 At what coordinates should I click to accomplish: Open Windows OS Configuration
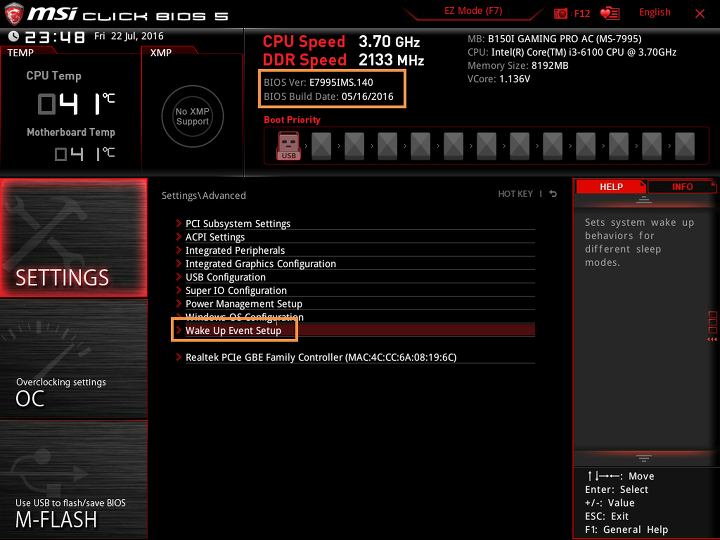[x=355, y=317]
